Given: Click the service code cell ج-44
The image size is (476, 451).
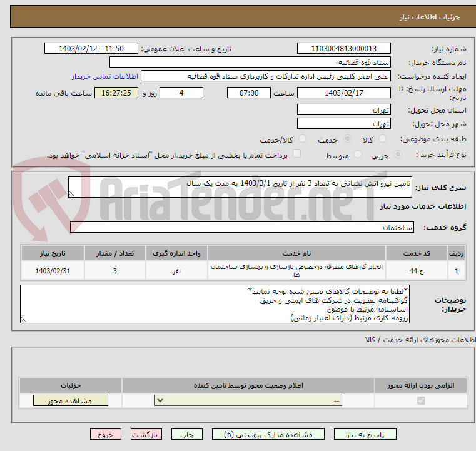Looking at the screenshot, I should [x=417, y=270].
